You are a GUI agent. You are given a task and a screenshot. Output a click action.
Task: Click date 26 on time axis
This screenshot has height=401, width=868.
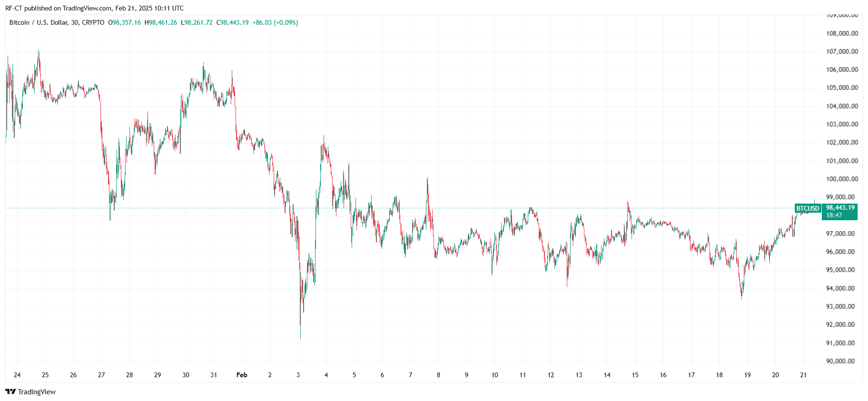click(x=73, y=375)
